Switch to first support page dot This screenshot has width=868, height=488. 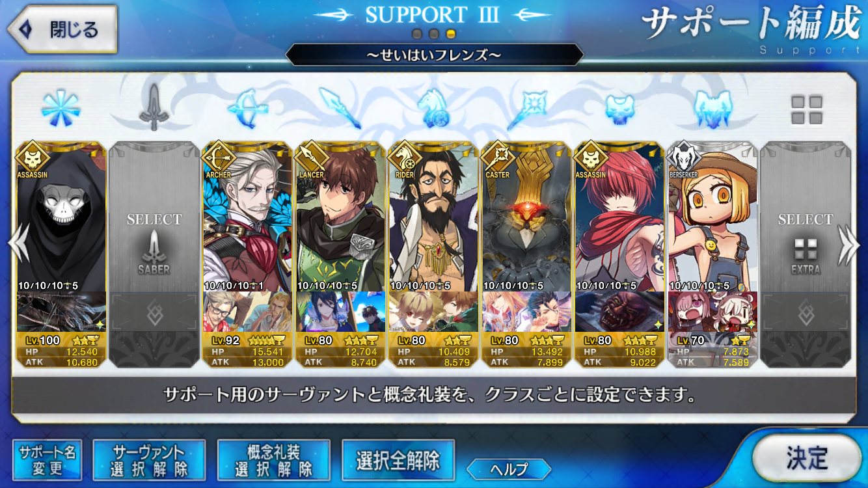pos(417,34)
